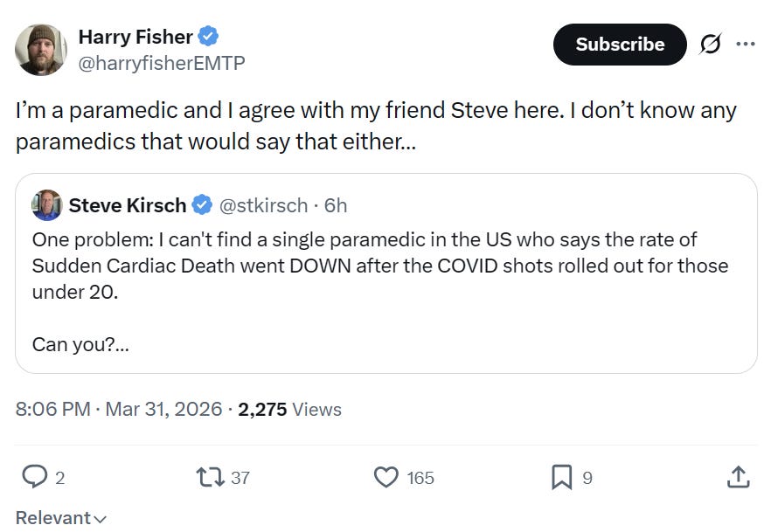Repost this tweet using retweet icon
Screen dimensions: 771x532
[x=209, y=477]
